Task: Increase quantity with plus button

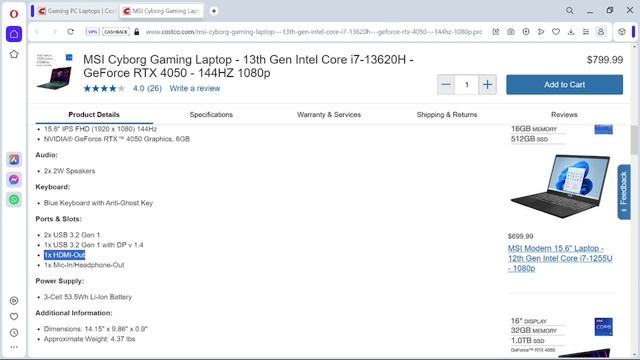Action: coord(487,84)
